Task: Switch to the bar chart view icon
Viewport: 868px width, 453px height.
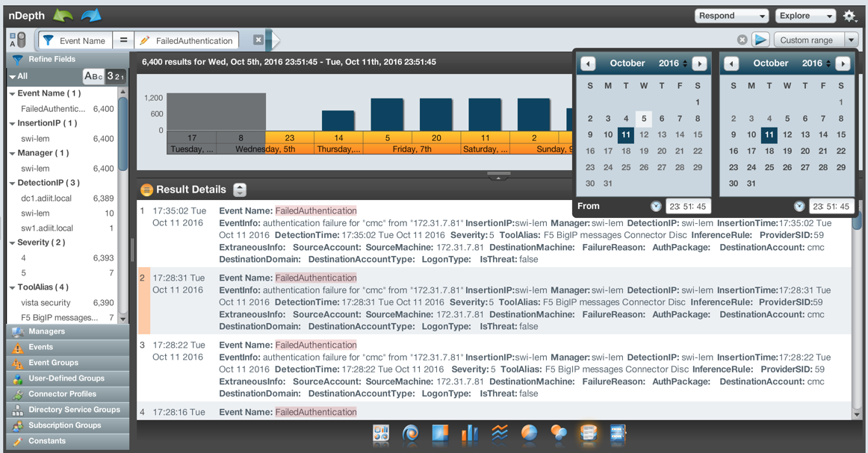Action: 469,434
